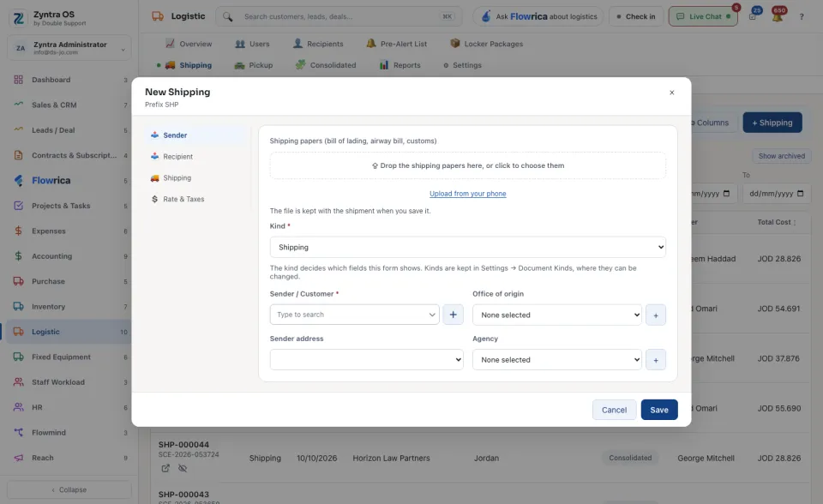
Task: Open Contracts & Subscriptions document icon
Action: coord(18,155)
